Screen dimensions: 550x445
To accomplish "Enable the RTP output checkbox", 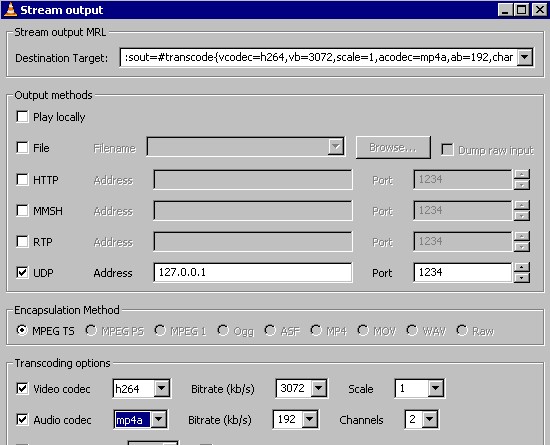I will (x=22, y=242).
